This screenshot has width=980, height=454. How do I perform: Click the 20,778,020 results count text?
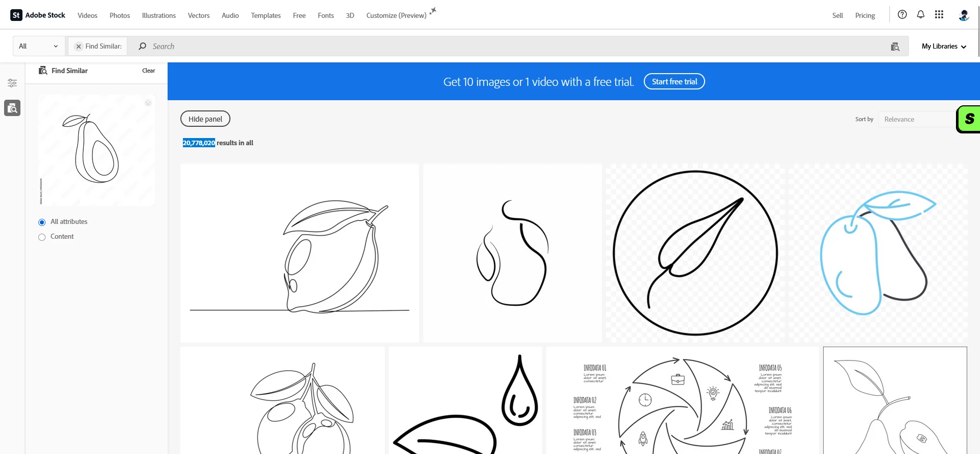click(x=199, y=143)
